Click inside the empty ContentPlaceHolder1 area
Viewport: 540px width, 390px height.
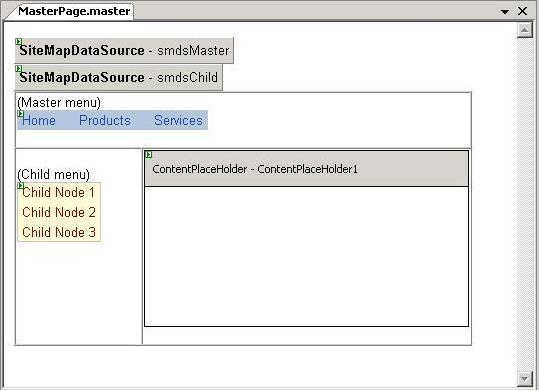tap(307, 256)
